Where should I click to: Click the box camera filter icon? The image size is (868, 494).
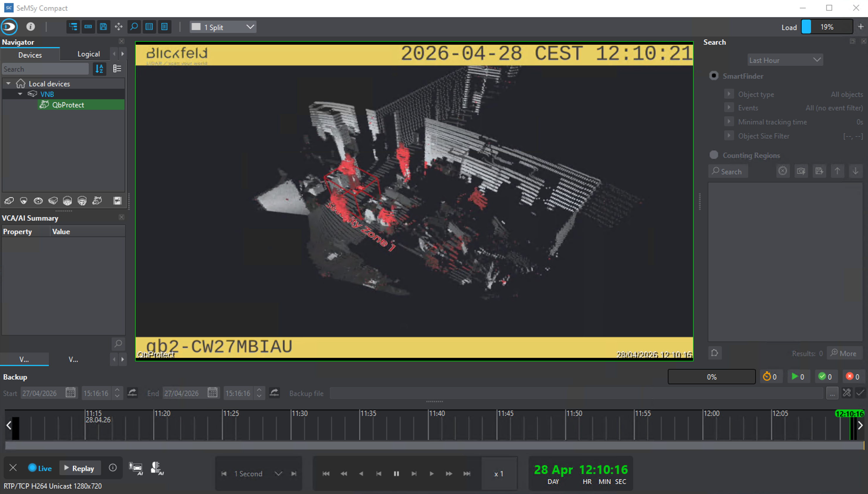coord(9,201)
